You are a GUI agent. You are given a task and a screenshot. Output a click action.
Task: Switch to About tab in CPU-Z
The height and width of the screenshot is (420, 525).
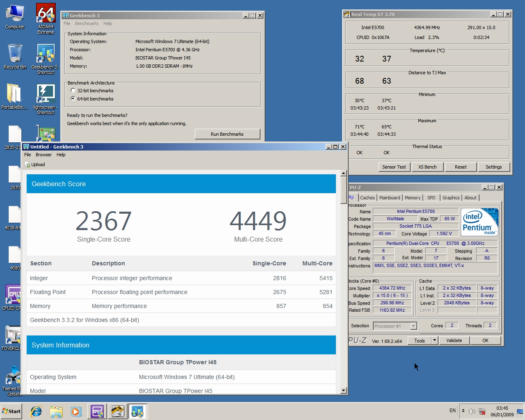[x=470, y=198]
